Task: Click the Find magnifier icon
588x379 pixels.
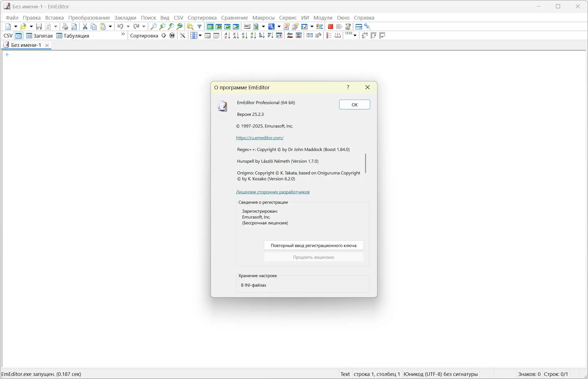Action: point(153,27)
